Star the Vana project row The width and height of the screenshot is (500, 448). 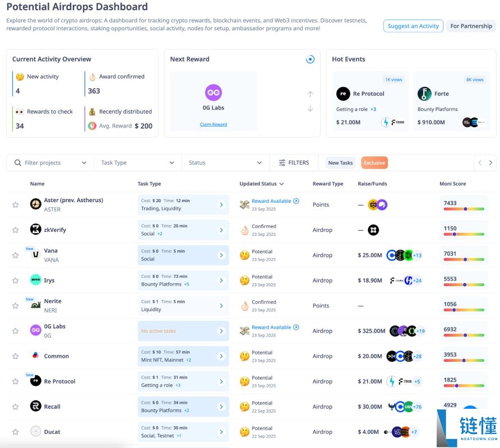click(x=15, y=255)
